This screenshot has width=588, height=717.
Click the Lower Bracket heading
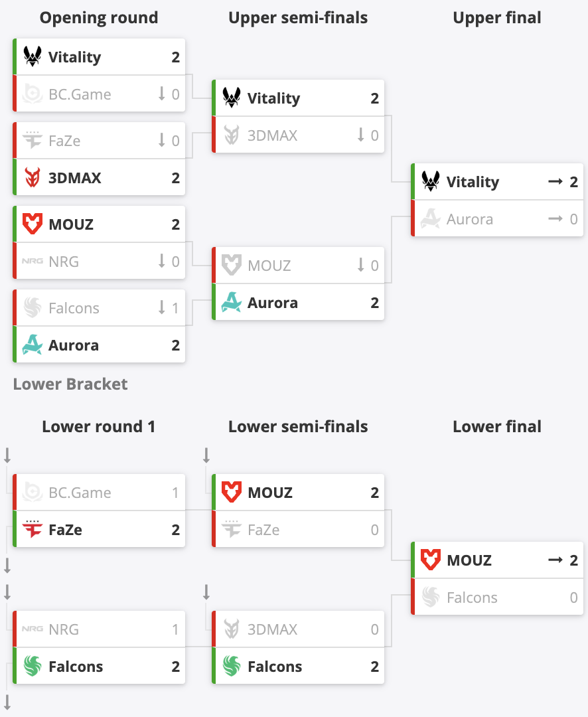click(x=70, y=384)
